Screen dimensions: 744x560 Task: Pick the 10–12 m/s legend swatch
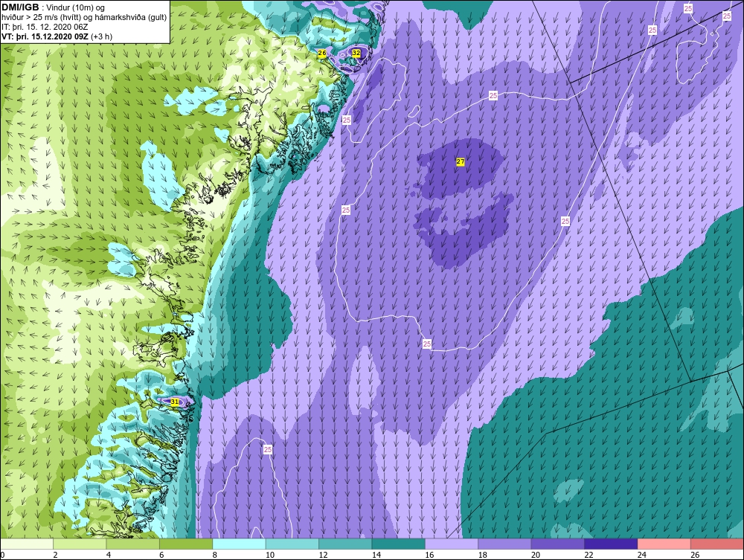pyautogui.click(x=292, y=544)
